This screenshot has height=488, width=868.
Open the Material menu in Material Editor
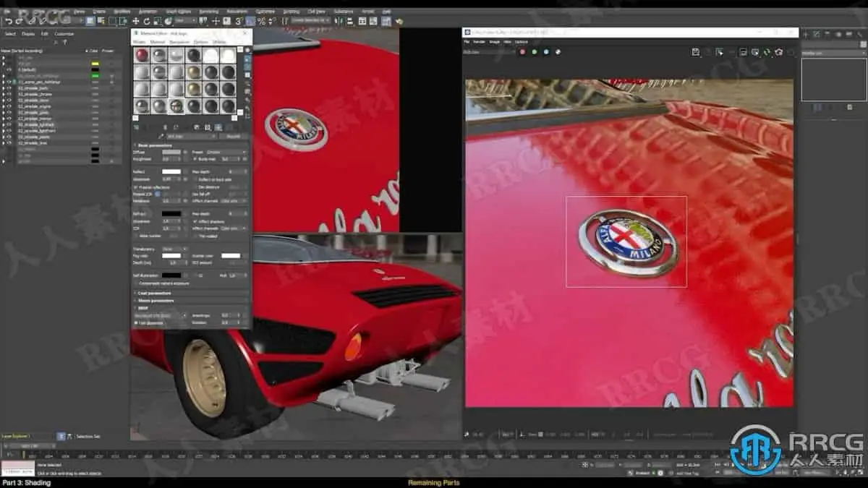pos(158,42)
